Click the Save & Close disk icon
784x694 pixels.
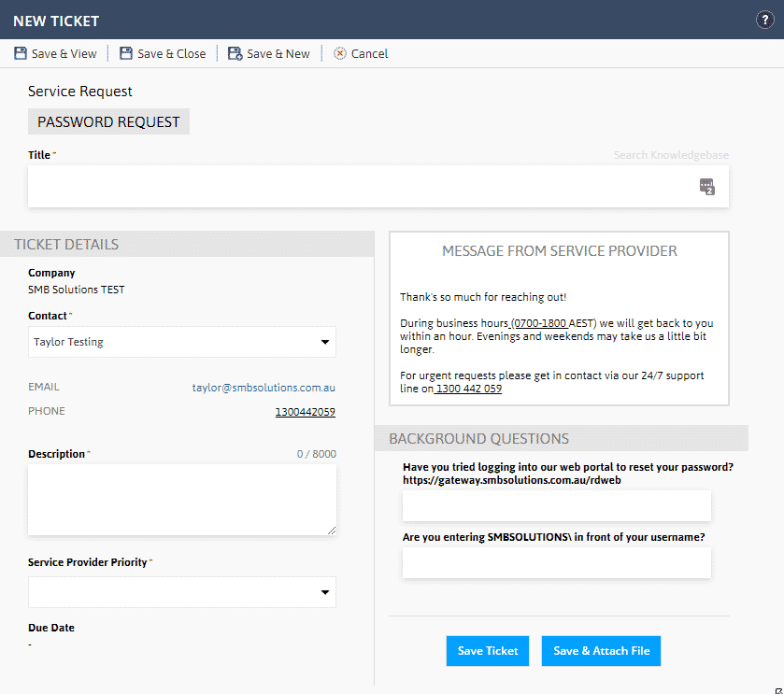[x=126, y=53]
